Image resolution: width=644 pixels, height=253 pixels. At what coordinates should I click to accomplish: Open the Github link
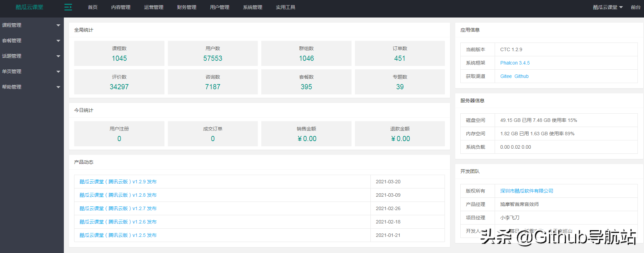pos(521,76)
